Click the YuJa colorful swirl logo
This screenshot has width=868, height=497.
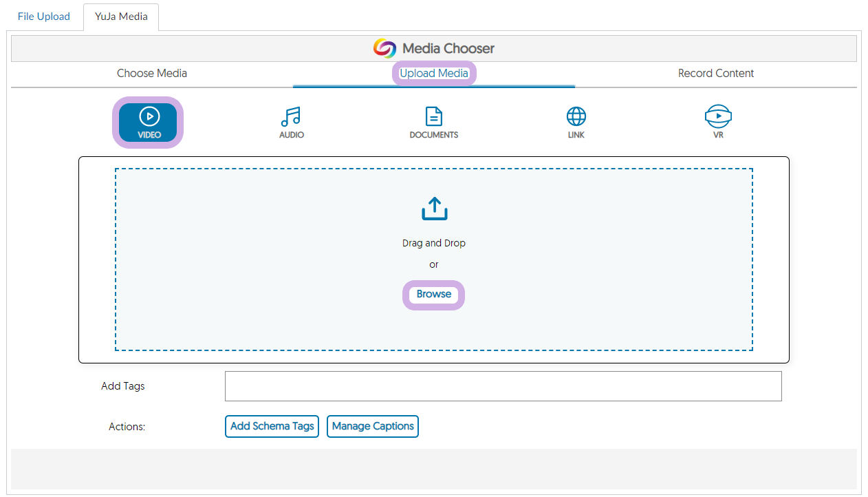[x=384, y=48]
